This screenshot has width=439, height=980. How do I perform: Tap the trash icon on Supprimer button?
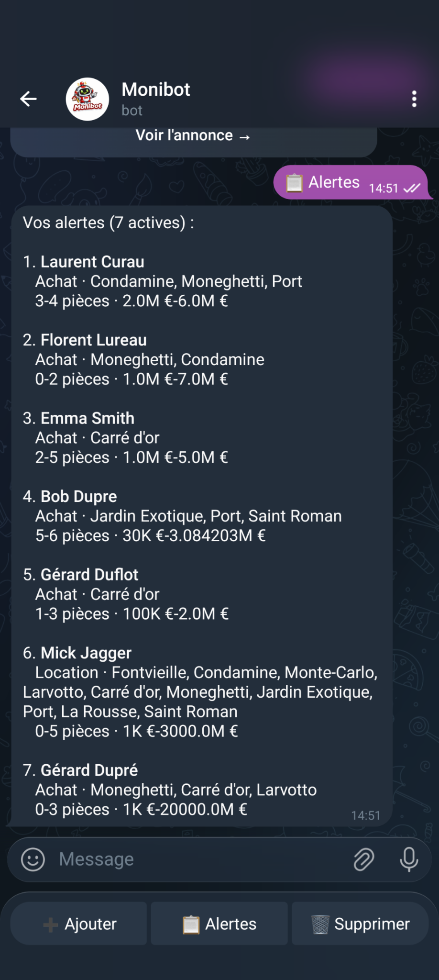pos(320,924)
